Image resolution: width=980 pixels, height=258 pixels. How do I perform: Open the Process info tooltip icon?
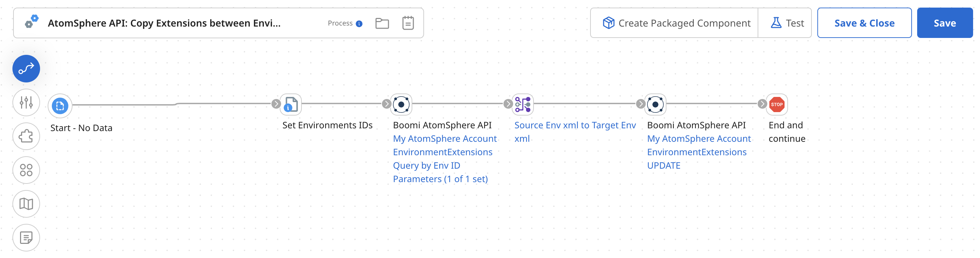pyautogui.click(x=359, y=23)
